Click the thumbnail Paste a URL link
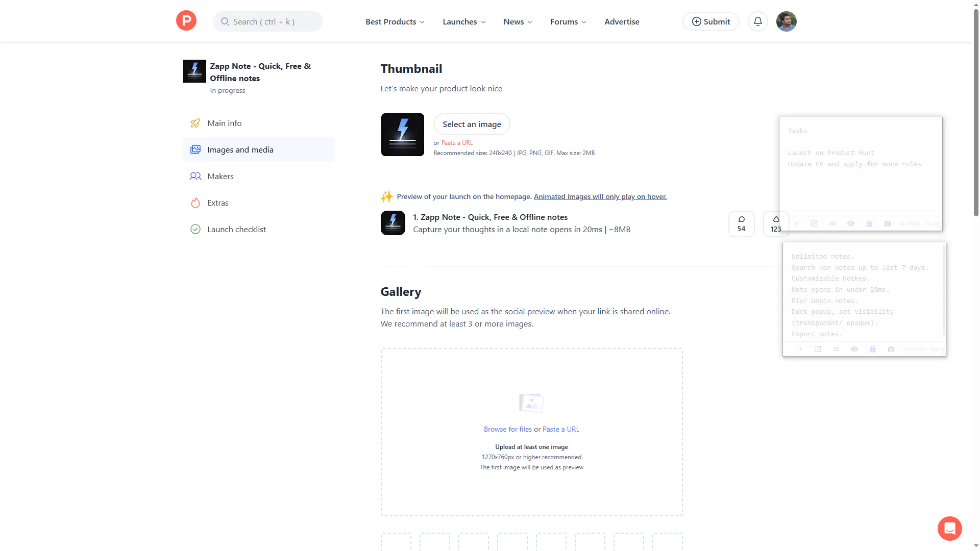 point(457,143)
